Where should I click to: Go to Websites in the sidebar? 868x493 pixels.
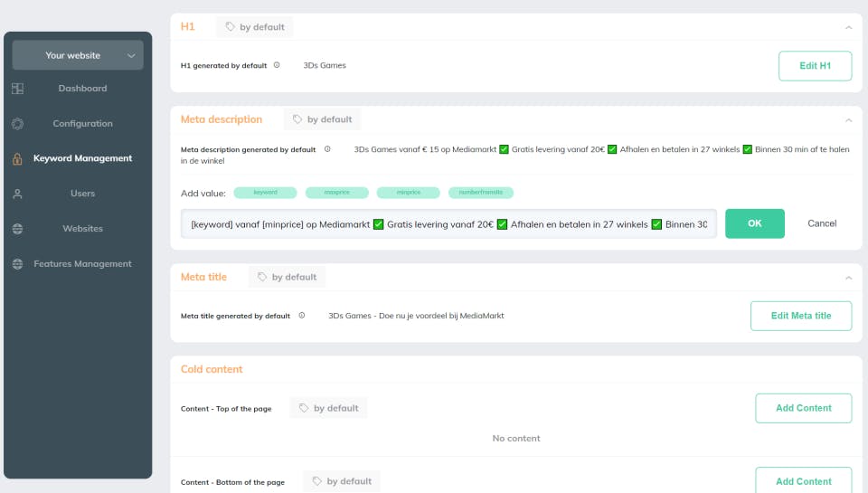[82, 228]
